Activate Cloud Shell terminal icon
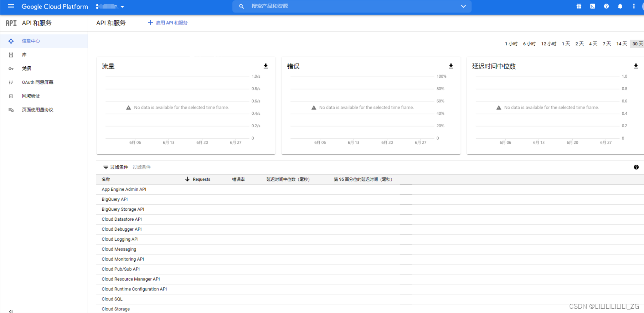 (592, 6)
